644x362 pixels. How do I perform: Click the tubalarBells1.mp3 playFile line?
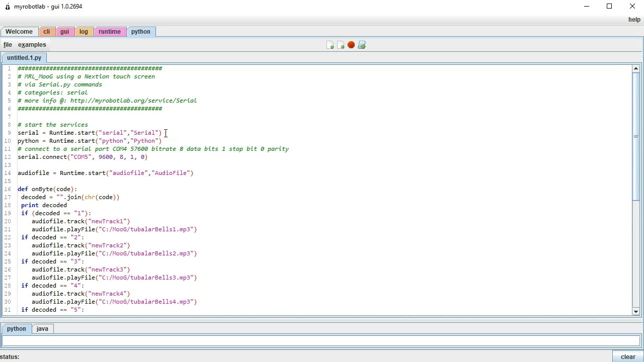pos(114,229)
